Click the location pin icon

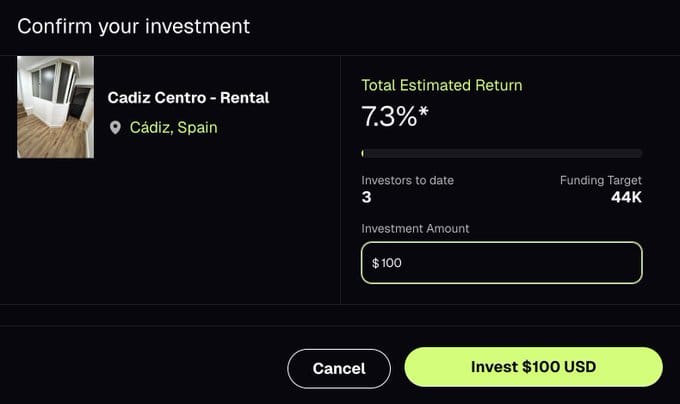click(x=115, y=128)
